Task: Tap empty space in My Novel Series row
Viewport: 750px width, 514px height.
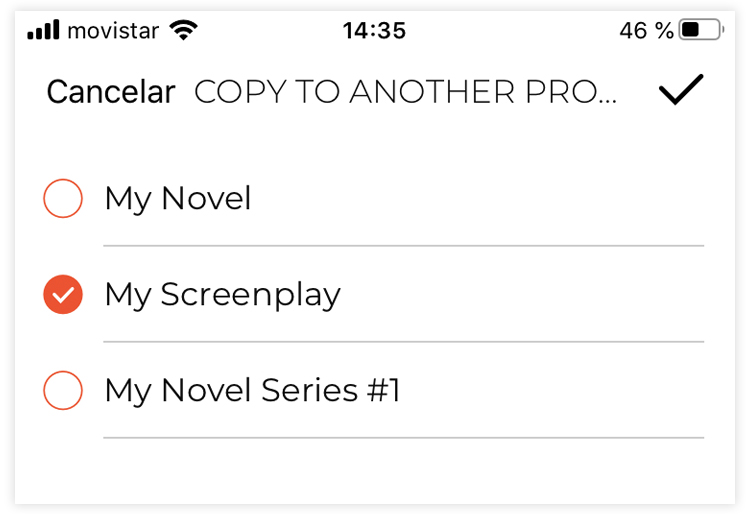Action: [x=550, y=390]
